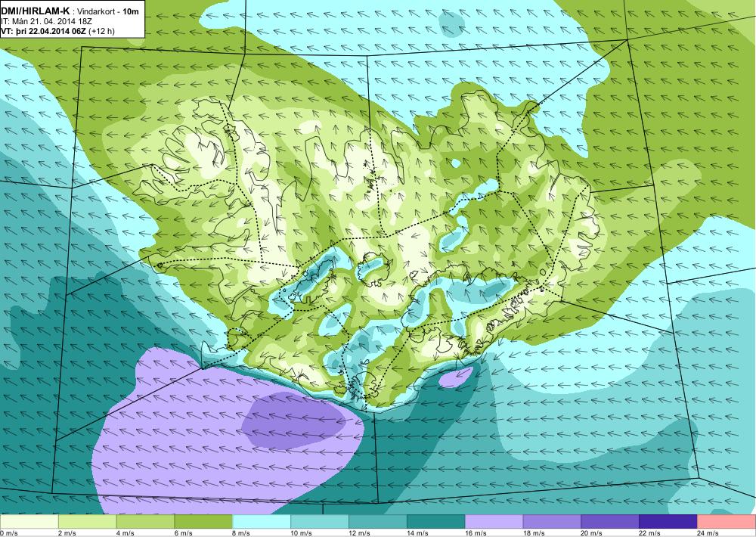
Task: Select the '16 m/s' legend label
Action: pyautogui.click(x=476, y=533)
